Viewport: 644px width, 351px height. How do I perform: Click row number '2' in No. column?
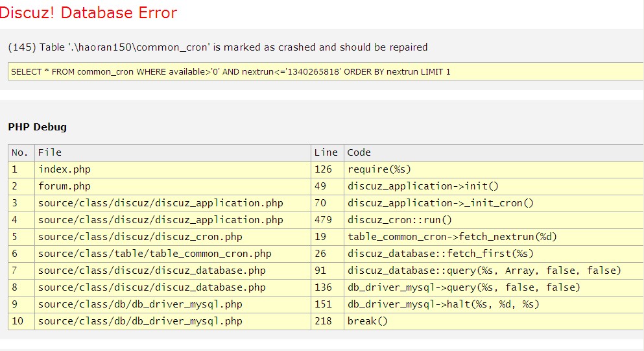click(14, 186)
